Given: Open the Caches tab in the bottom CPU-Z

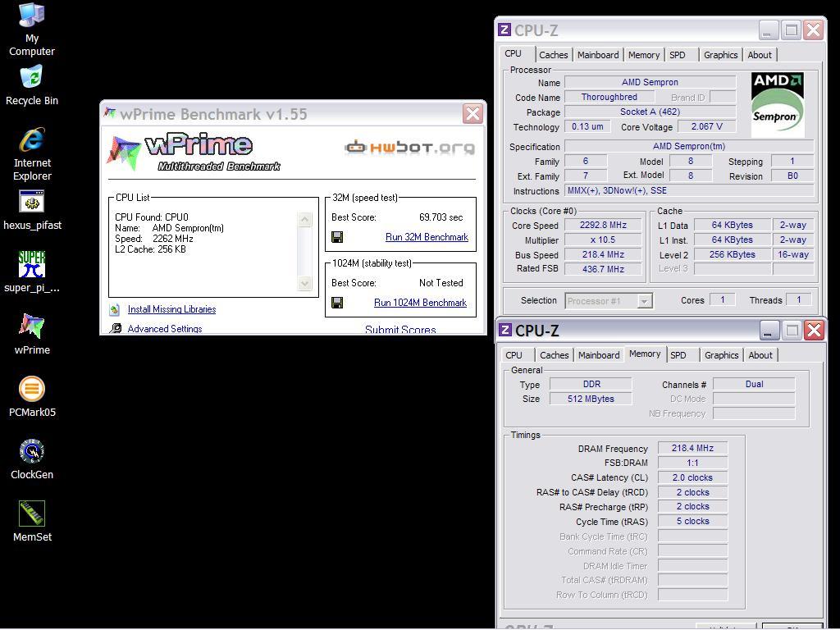Looking at the screenshot, I should click(x=554, y=354).
